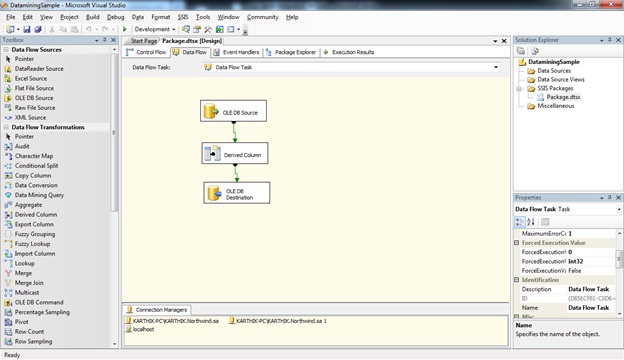Open the Event Handlers tab
The width and height of the screenshot is (624, 360).
tap(236, 52)
